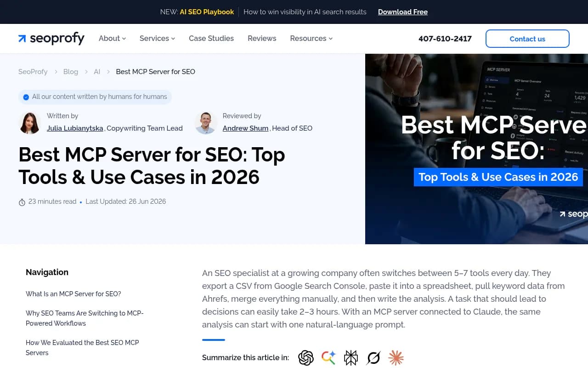Open the Reviews page

pyautogui.click(x=262, y=39)
